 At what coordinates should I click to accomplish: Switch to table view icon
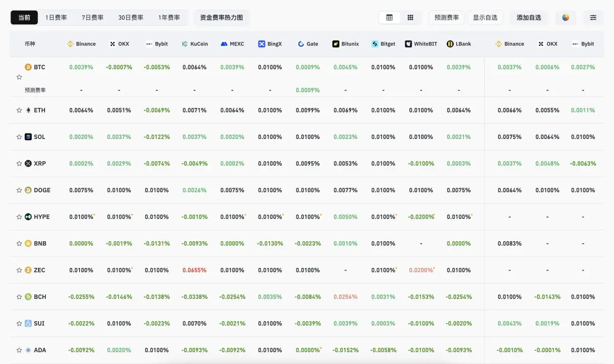pos(389,17)
